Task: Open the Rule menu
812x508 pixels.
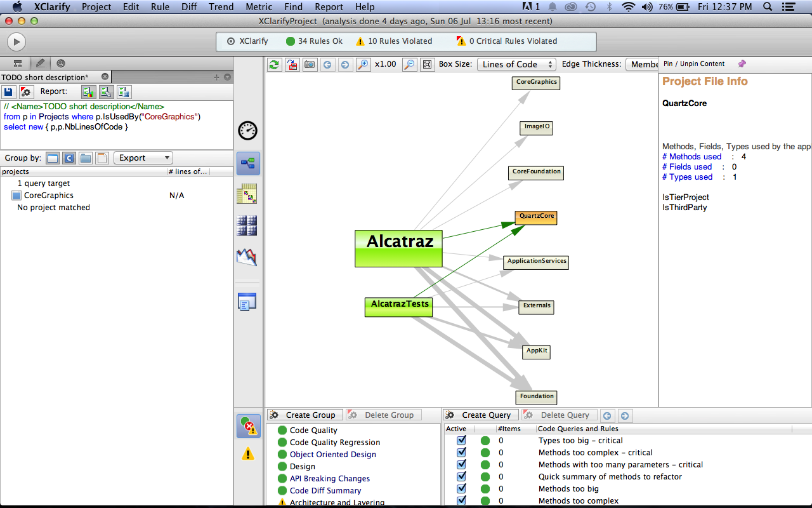Action: click(160, 7)
